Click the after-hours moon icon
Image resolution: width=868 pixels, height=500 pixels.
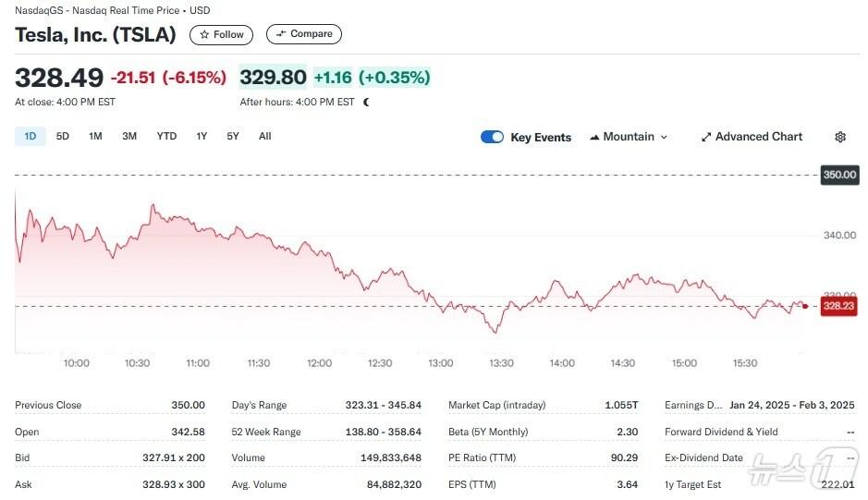click(x=366, y=102)
